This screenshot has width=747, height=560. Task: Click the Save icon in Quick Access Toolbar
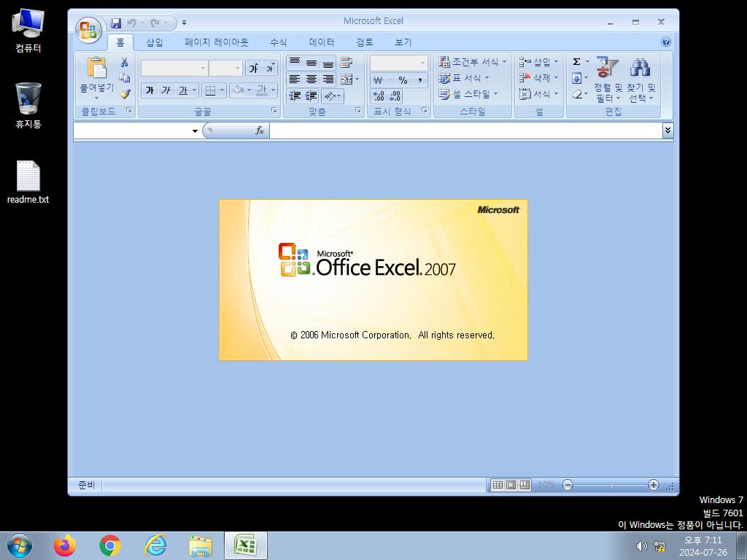[116, 23]
